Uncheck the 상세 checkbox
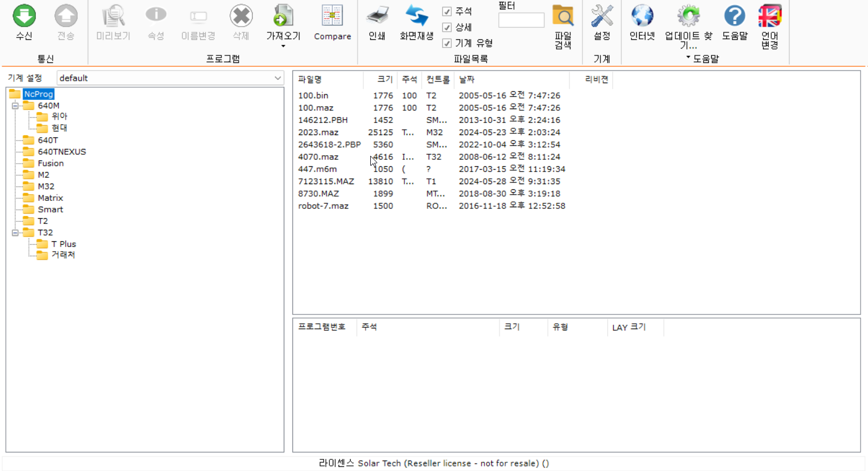 click(x=447, y=27)
